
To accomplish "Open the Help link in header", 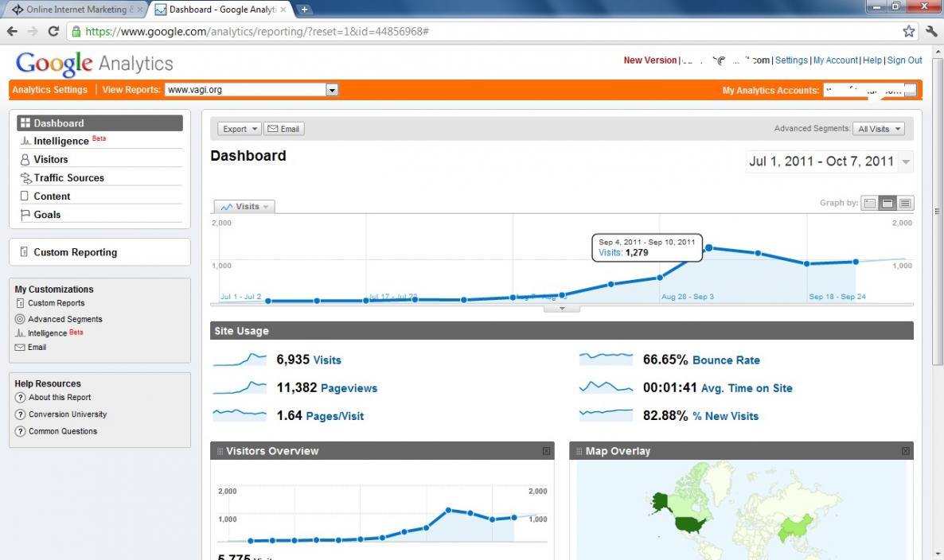I will click(x=872, y=60).
